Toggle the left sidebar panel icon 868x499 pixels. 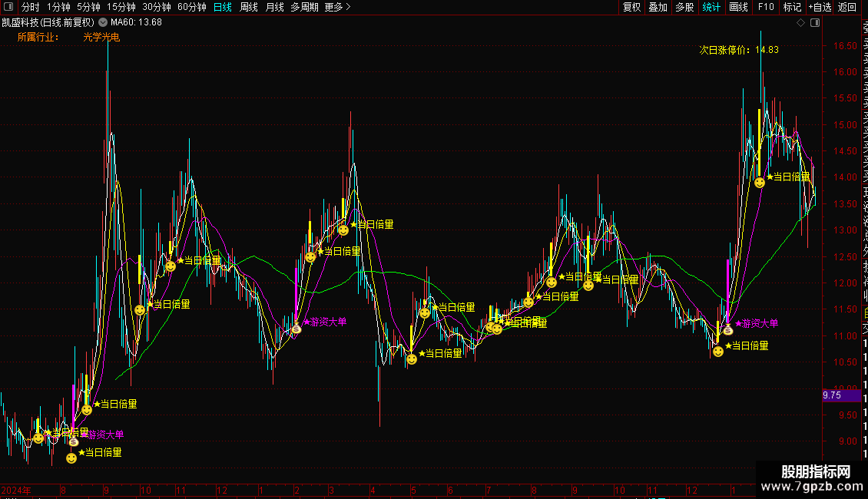click(x=8, y=7)
